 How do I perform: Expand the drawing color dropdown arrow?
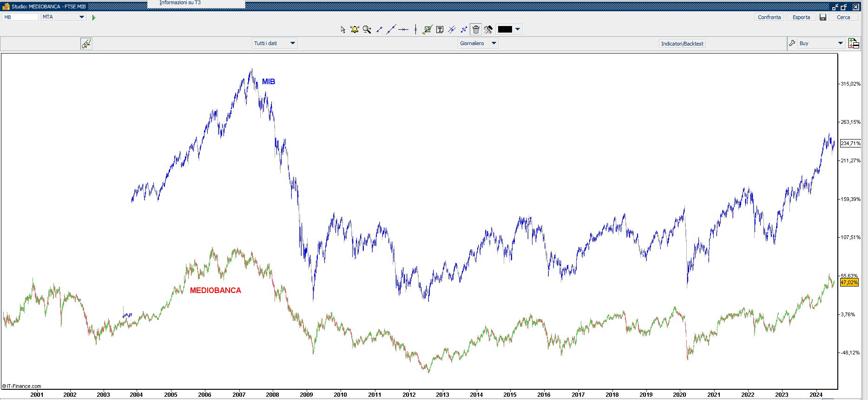click(518, 29)
